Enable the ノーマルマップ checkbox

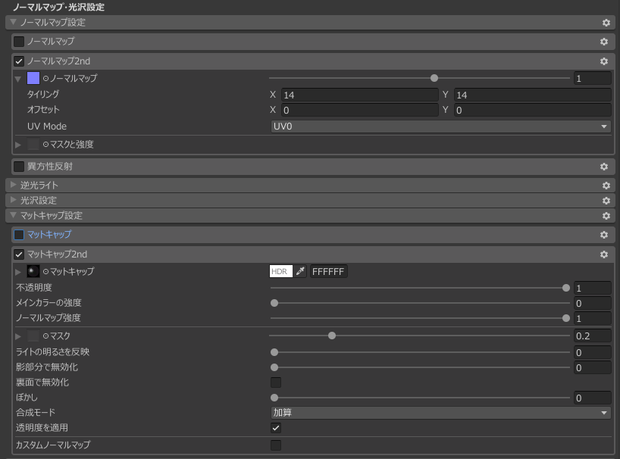(x=19, y=42)
